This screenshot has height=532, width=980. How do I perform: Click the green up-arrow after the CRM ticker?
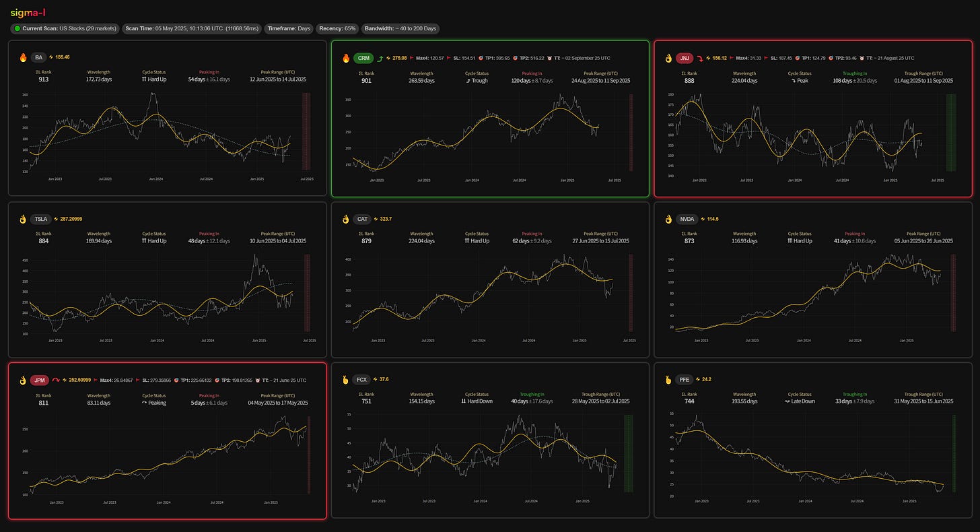tap(380, 58)
